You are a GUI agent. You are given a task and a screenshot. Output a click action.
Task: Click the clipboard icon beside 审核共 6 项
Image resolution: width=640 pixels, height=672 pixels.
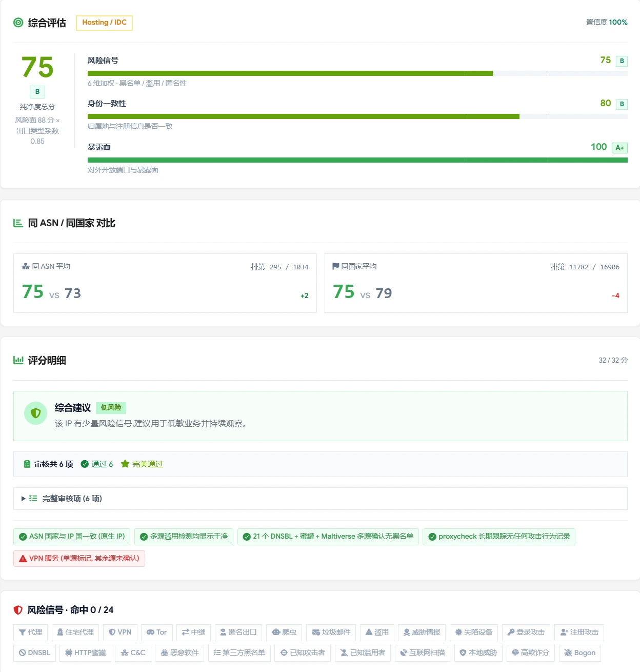pos(27,464)
